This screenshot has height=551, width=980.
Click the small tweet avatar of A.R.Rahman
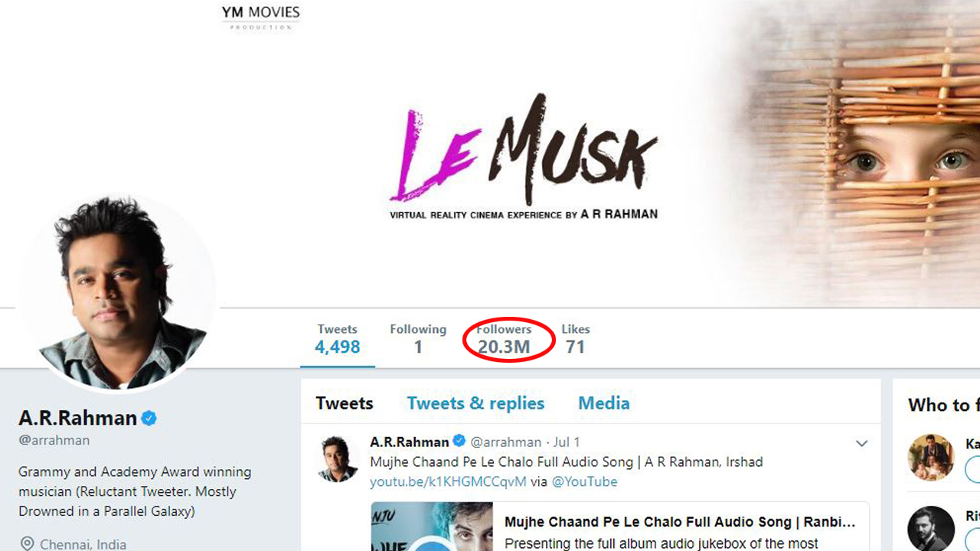[x=338, y=459]
